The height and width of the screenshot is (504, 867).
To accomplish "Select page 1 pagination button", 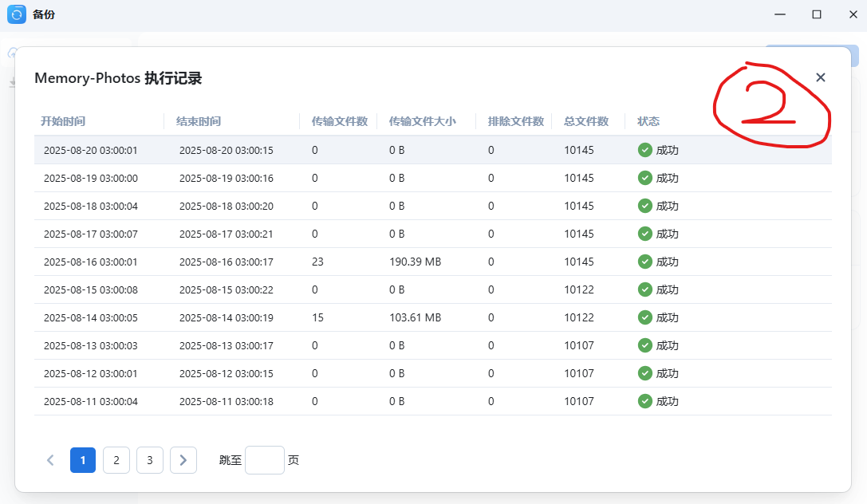I will click(83, 460).
